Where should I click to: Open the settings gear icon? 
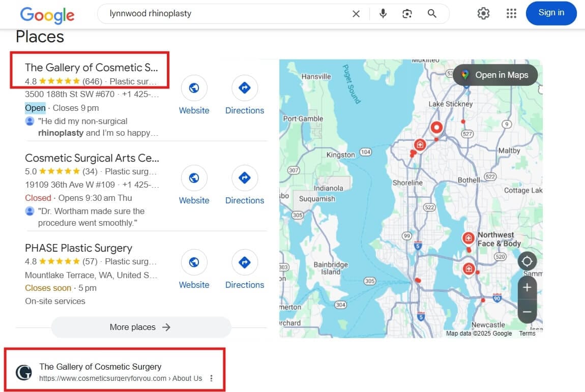[x=483, y=14]
